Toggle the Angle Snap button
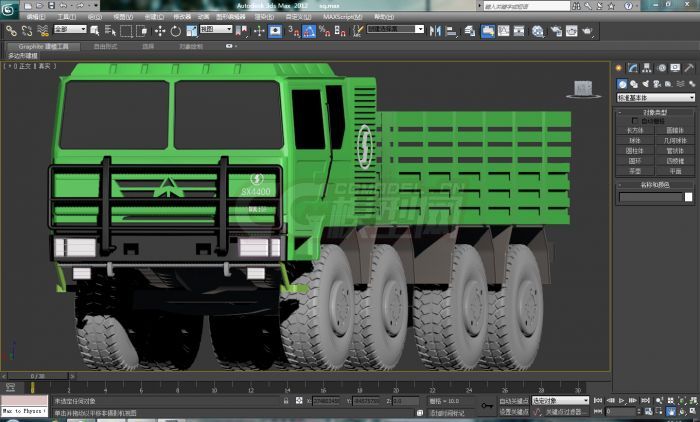The height and width of the screenshot is (422, 700). (x=309, y=31)
